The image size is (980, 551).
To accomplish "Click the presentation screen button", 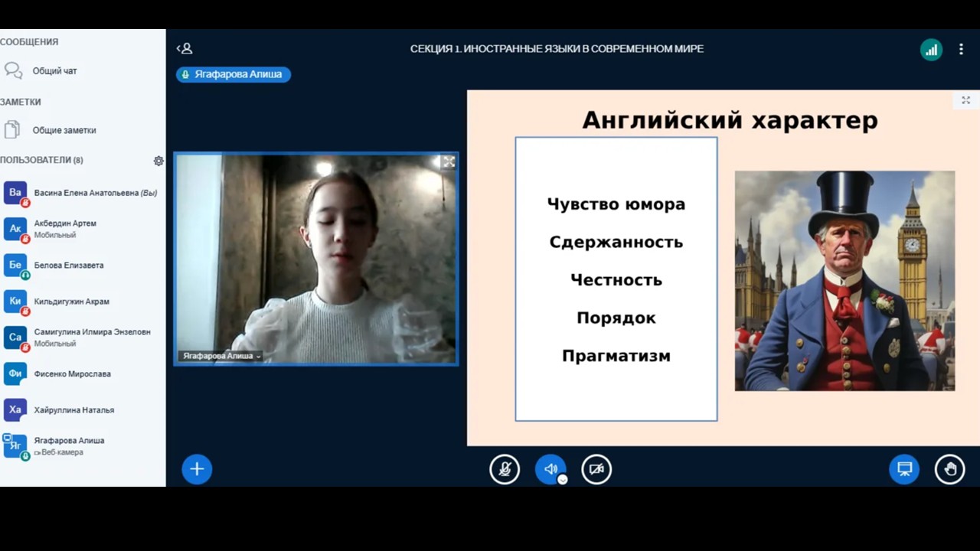I will [904, 469].
